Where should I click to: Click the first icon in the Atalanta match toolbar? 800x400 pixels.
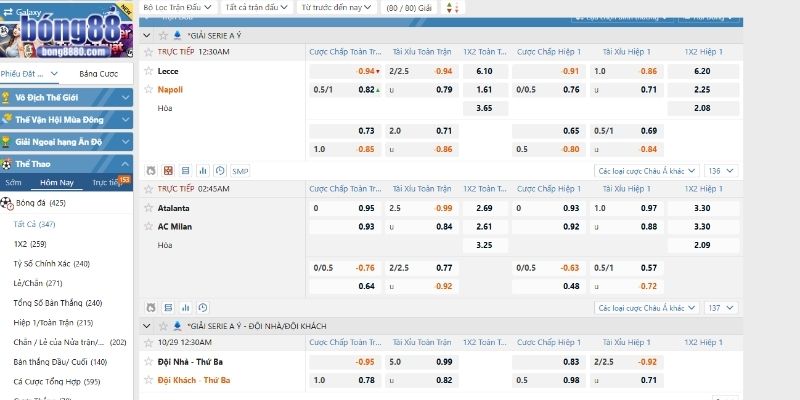(151, 308)
